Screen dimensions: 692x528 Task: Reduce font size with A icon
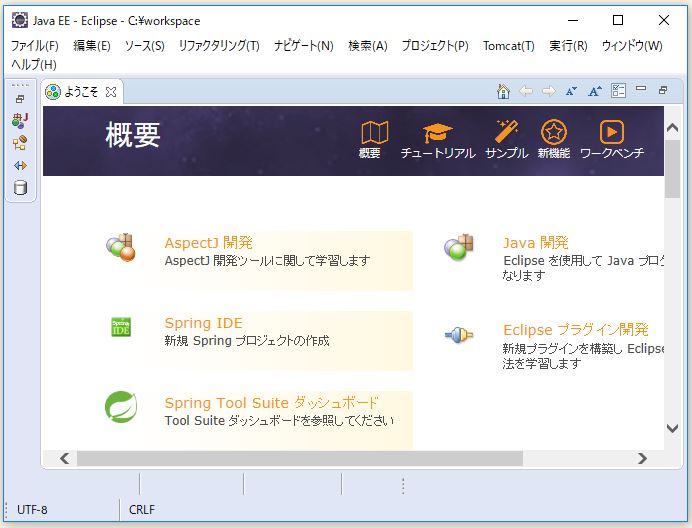point(571,91)
